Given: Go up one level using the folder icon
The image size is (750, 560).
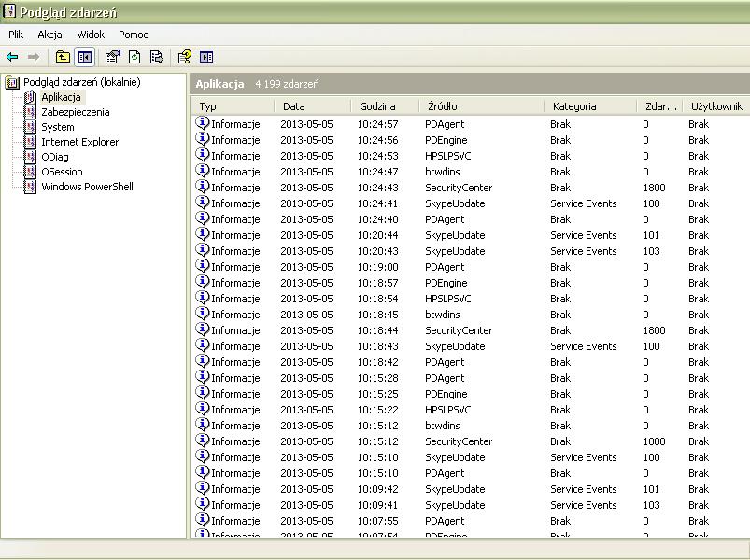Looking at the screenshot, I should pos(63,57).
